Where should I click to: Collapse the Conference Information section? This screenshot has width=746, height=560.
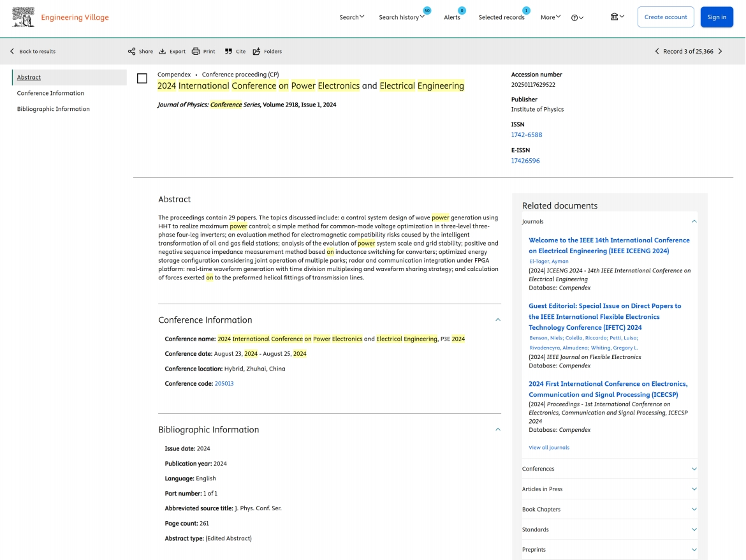click(498, 320)
